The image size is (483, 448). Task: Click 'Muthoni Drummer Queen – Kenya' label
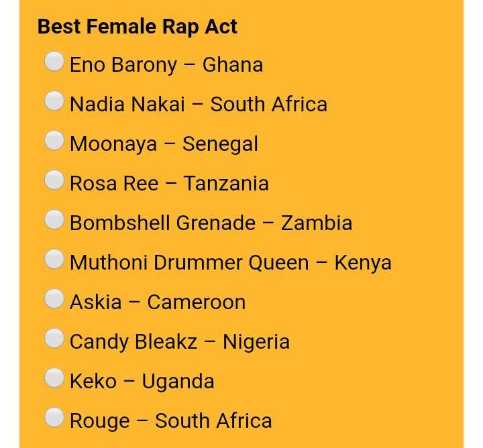point(230,263)
